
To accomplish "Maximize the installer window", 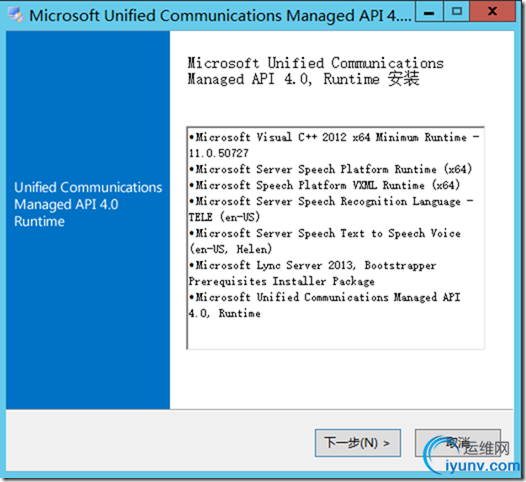I will click(x=457, y=12).
